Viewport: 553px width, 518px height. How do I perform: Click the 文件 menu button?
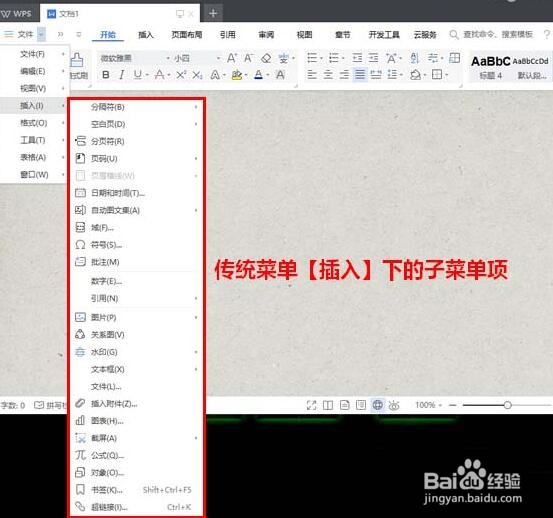(19, 34)
